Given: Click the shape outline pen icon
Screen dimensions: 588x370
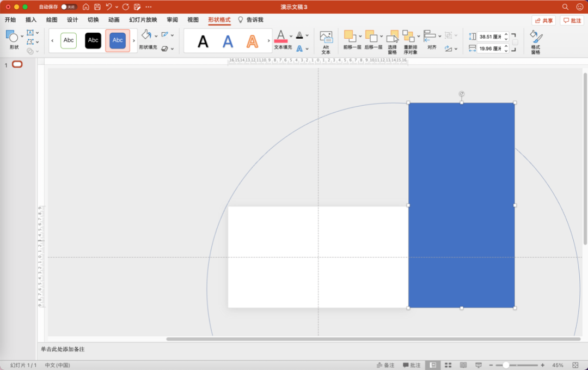Looking at the screenshot, I should (x=164, y=34).
